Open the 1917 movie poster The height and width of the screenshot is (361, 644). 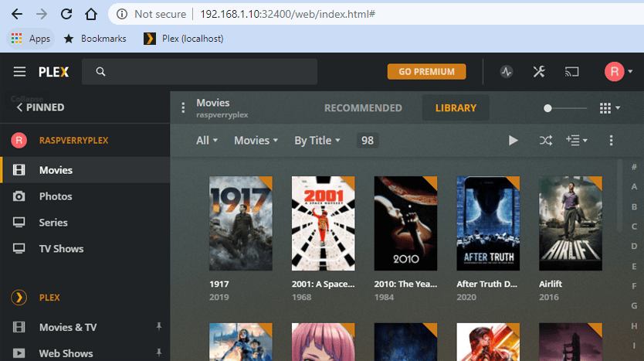[x=241, y=223]
